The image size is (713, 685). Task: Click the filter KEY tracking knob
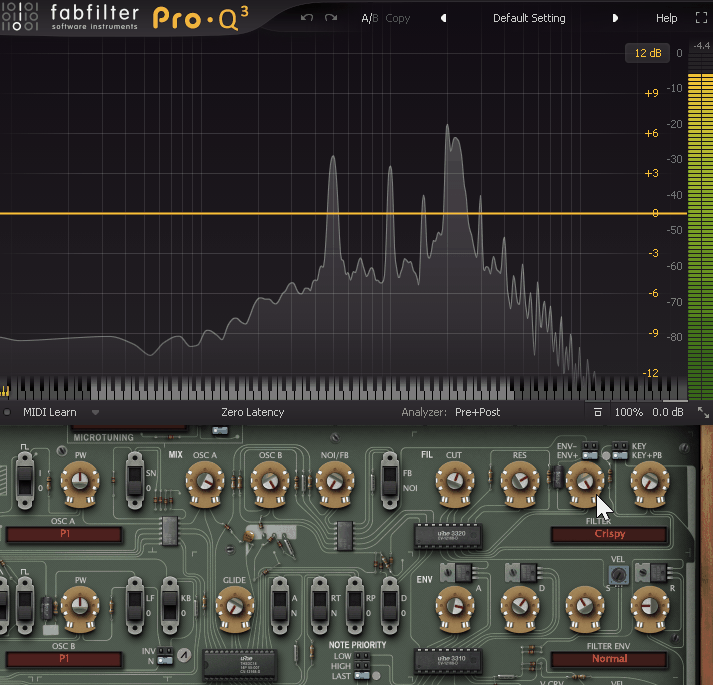(650, 481)
